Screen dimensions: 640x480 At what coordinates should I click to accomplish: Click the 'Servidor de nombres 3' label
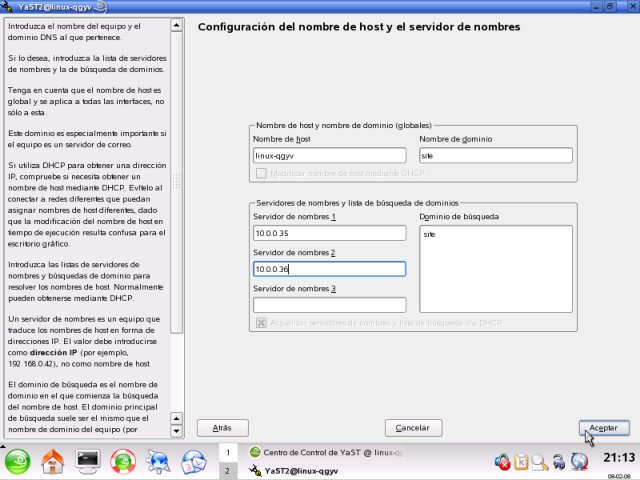pyautogui.click(x=294, y=289)
